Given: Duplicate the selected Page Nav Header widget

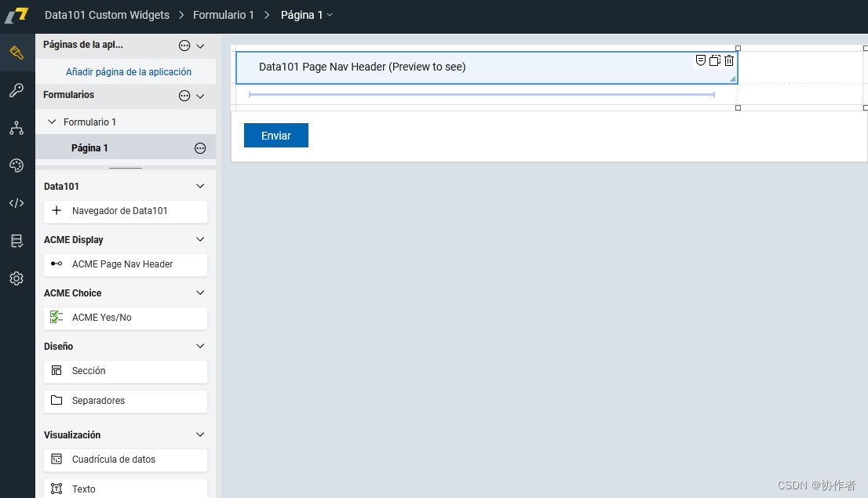Looking at the screenshot, I should coord(715,60).
